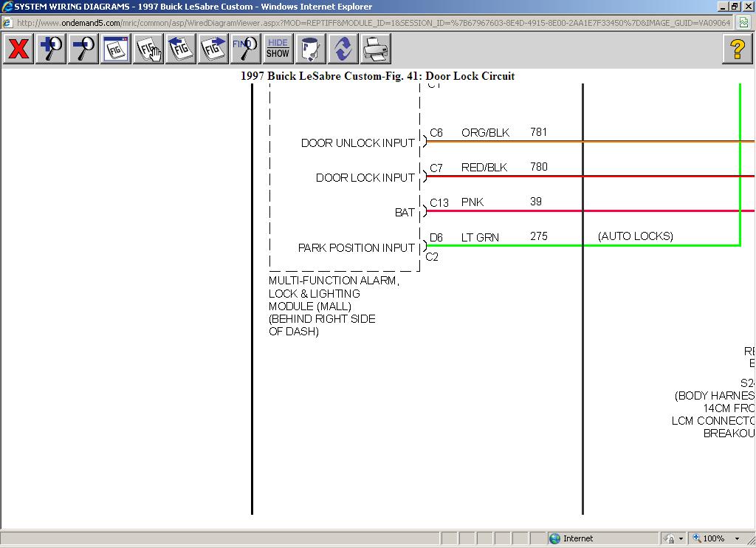Click the 'PNK' wire color text
Screen dimensions: 756x548
472,202
